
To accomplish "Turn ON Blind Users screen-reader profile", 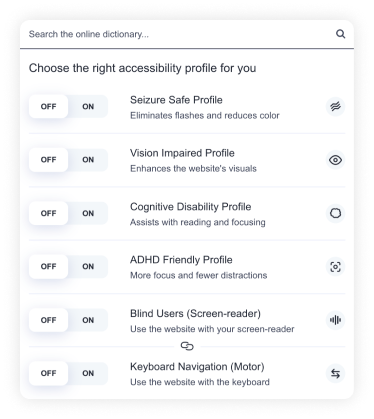I will (88, 320).
